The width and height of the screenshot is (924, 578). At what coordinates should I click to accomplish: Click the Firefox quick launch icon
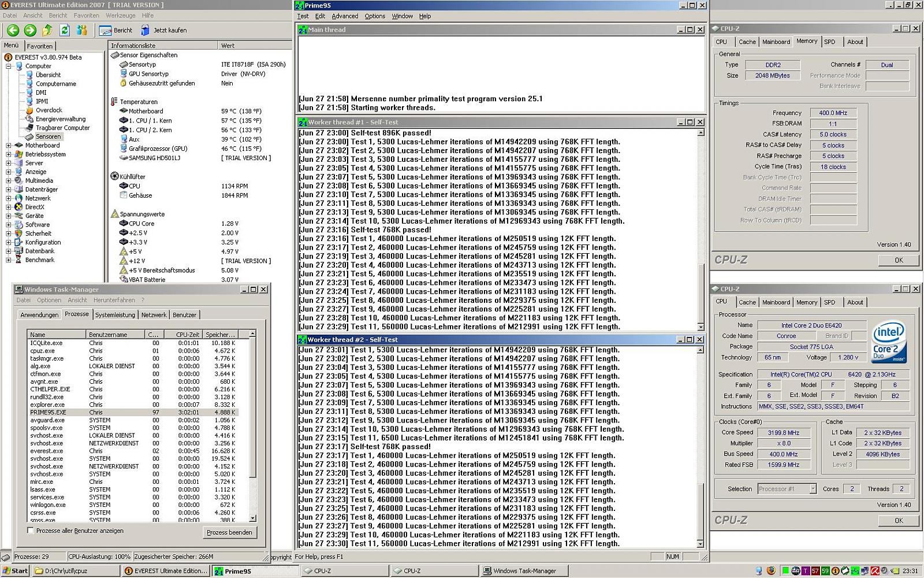point(771,570)
